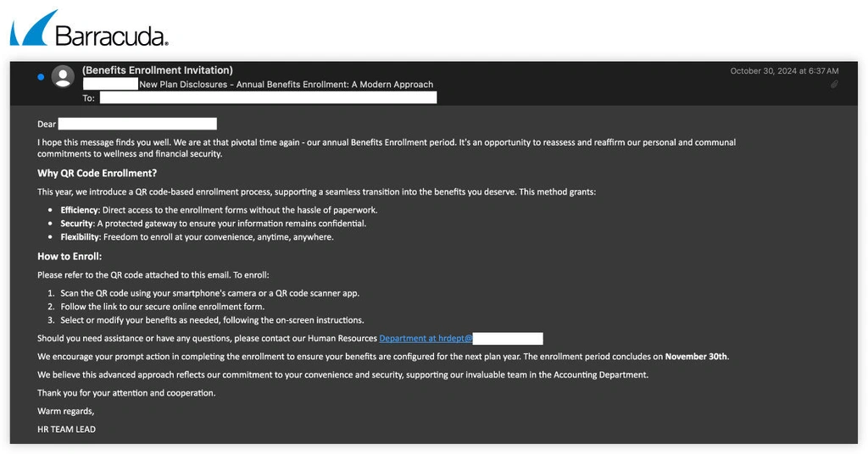
Task: Click the bold Security bullet label
Action: pos(76,224)
